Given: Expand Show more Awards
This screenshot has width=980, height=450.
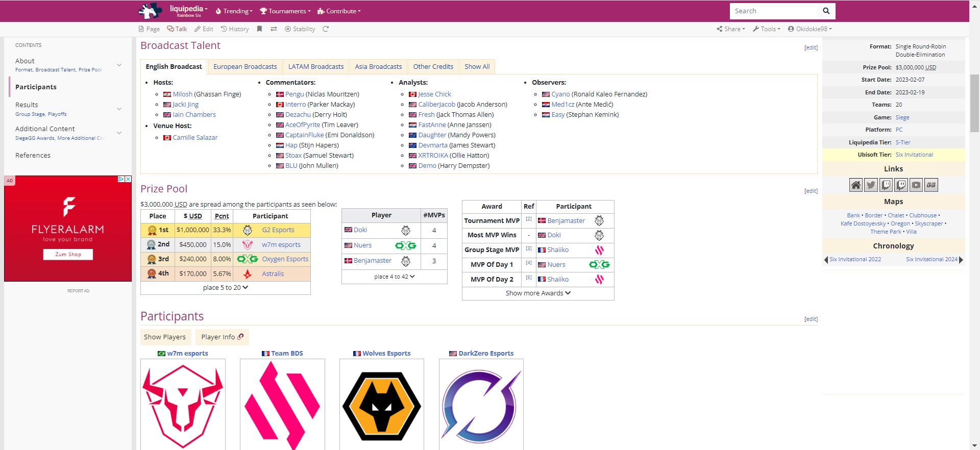Looking at the screenshot, I should point(538,293).
